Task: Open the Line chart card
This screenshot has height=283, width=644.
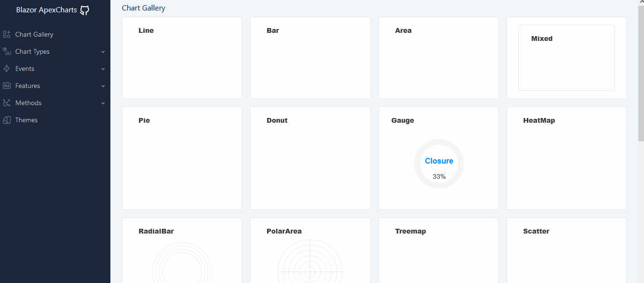Action: 182,58
